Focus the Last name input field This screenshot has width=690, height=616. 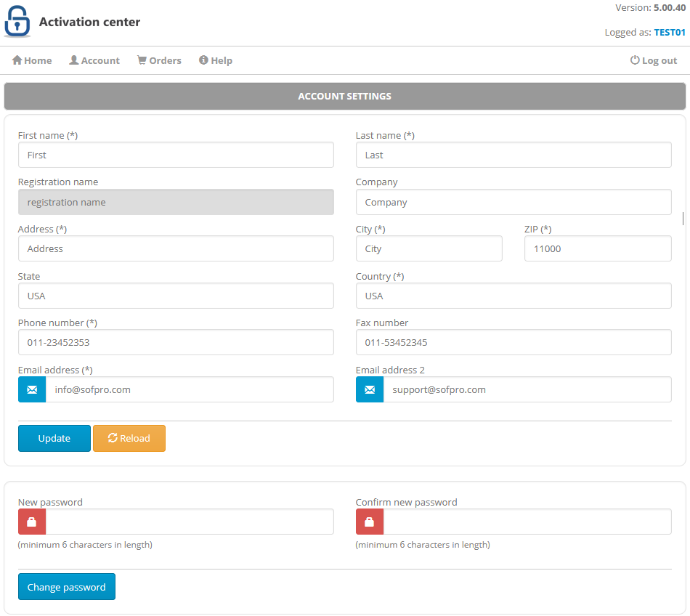click(x=514, y=155)
